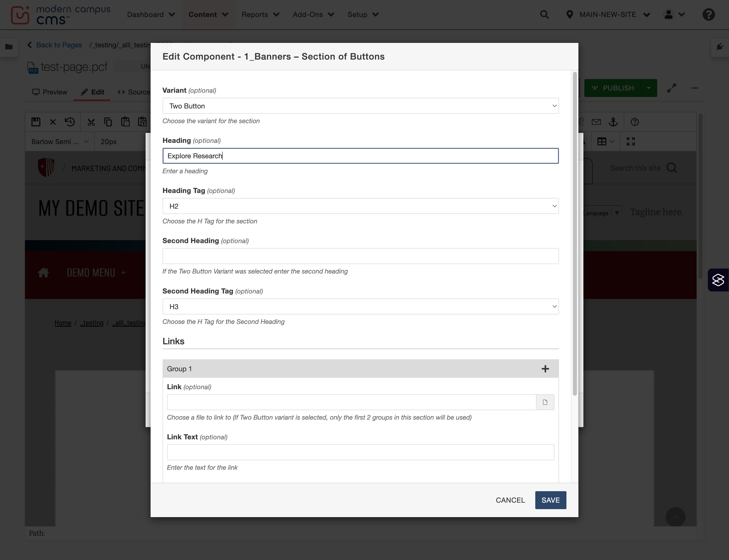729x560 pixels.
Task: Expand Group 1 with the plus icon
Action: point(545,369)
